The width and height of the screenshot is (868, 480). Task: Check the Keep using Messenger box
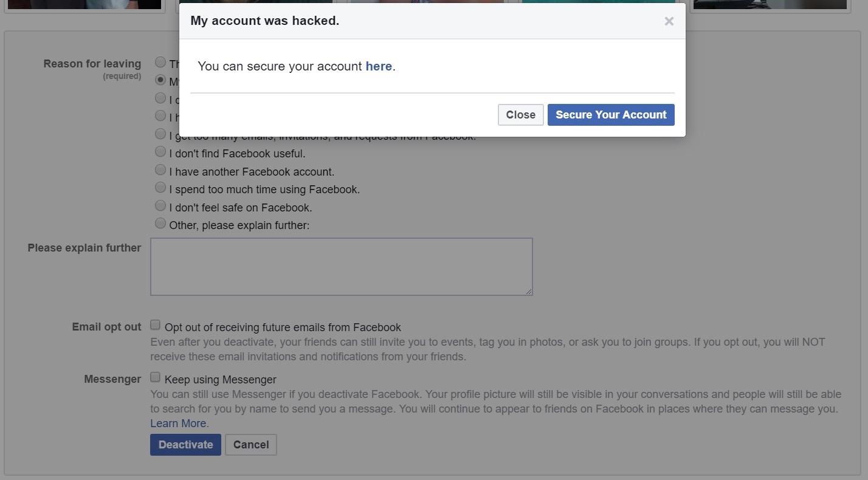point(156,377)
